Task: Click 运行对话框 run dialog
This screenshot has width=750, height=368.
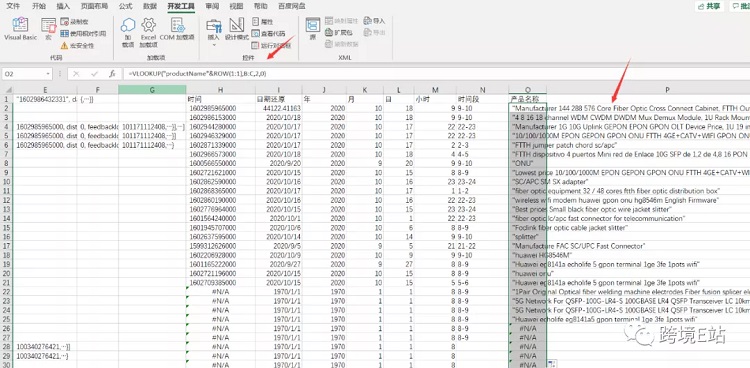Action: tap(271, 45)
